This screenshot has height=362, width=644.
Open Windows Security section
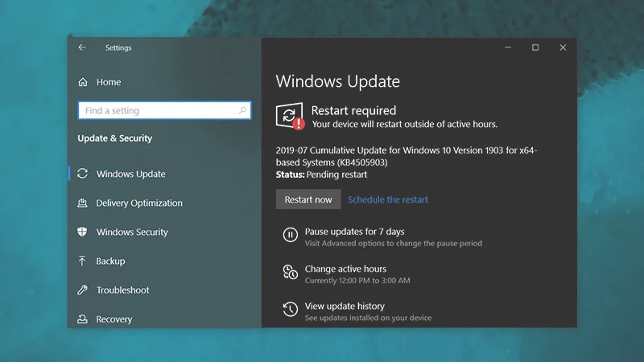(x=132, y=232)
